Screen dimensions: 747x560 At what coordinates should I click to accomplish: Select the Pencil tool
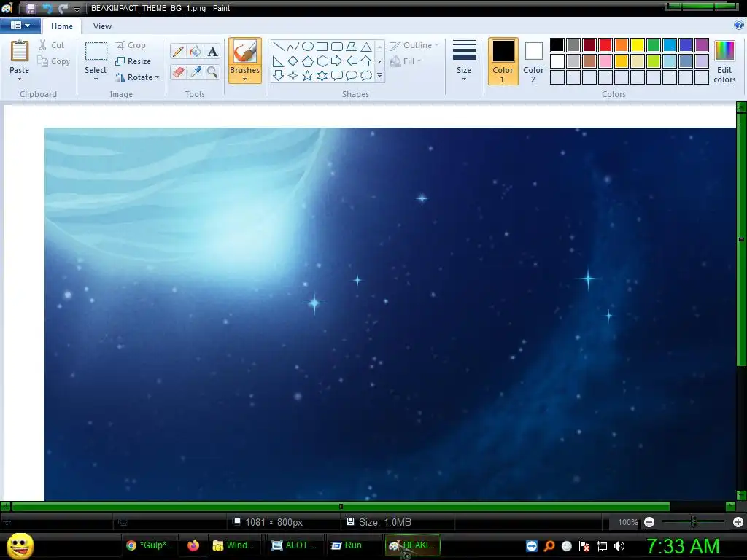(x=178, y=52)
